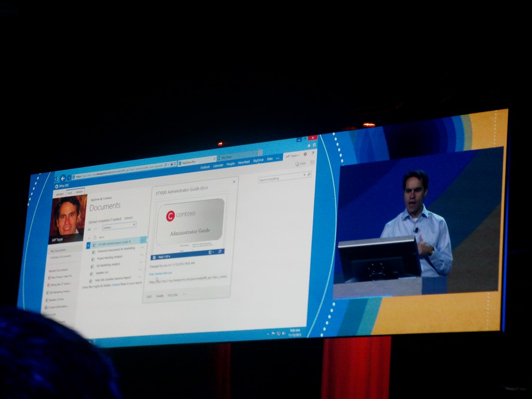Switch to the Files ribbon tab
Screen dimensions: 532x399
tap(70, 193)
